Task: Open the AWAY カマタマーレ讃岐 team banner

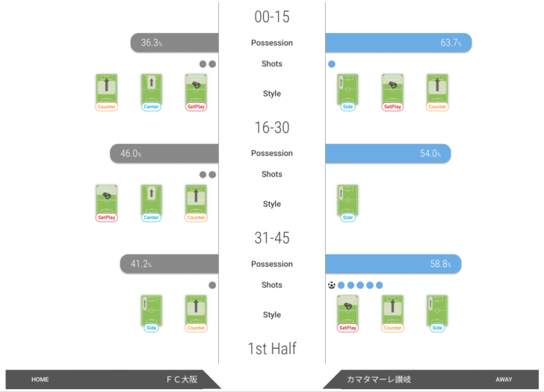Action: point(431,379)
